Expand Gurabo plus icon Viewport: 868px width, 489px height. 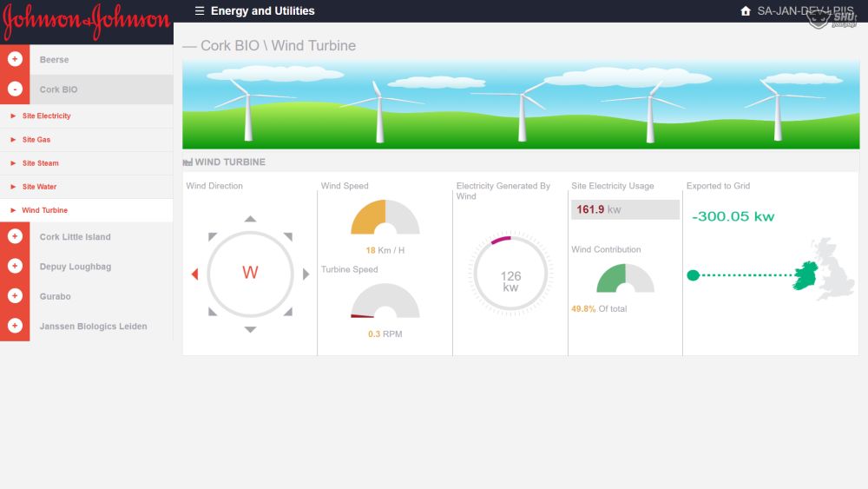click(x=15, y=295)
